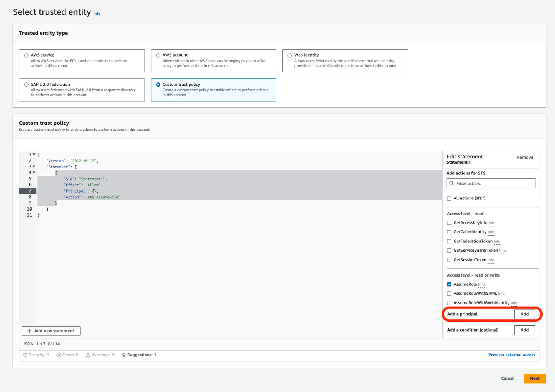The height and width of the screenshot is (392, 555).
Task: Click line number 7 in the editor gutter
Action: coord(30,191)
